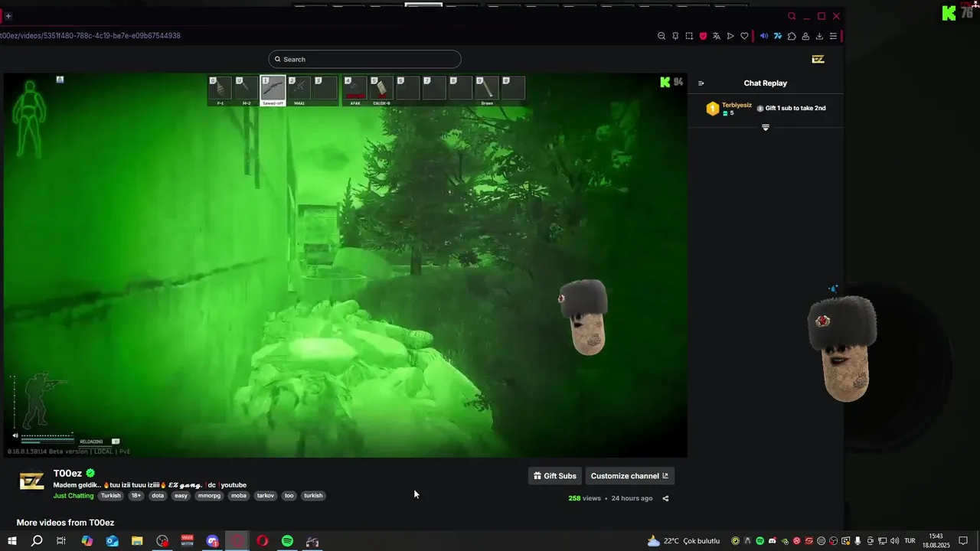Select the lowercase turkish tag chip
The height and width of the screenshot is (551, 980).
click(313, 496)
